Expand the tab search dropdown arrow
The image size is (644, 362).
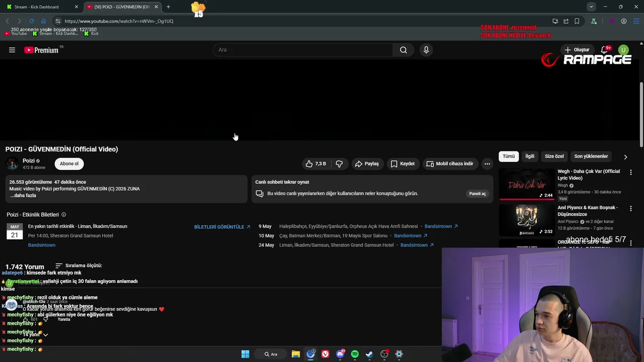pos(591,7)
